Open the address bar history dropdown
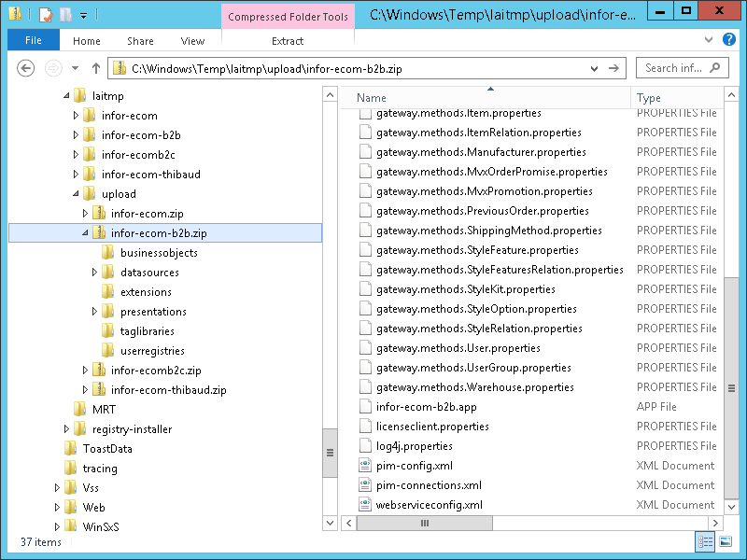 [594, 68]
